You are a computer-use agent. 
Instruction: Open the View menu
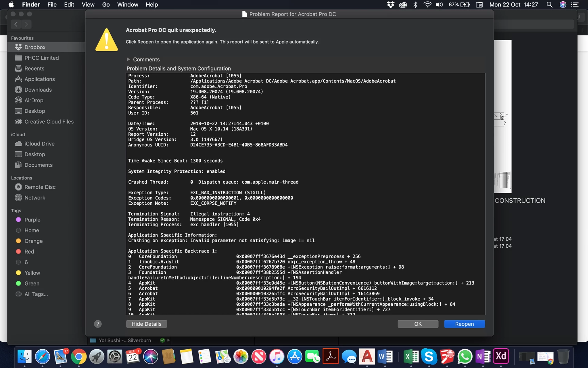(88, 4)
